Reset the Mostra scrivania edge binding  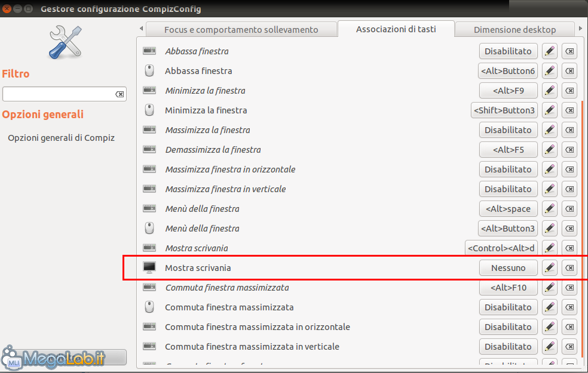pyautogui.click(x=569, y=268)
